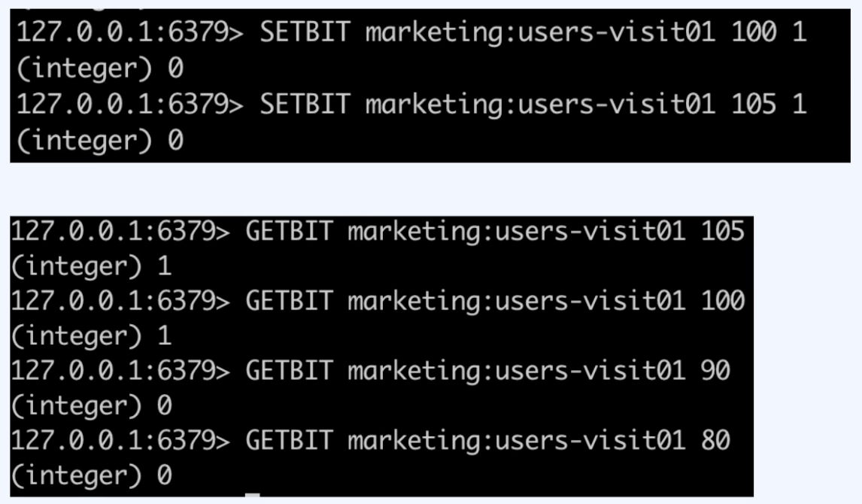Click the GETBIT keyword in the offset 105 query
The width and height of the screenshot is (862, 504).
[x=289, y=231]
